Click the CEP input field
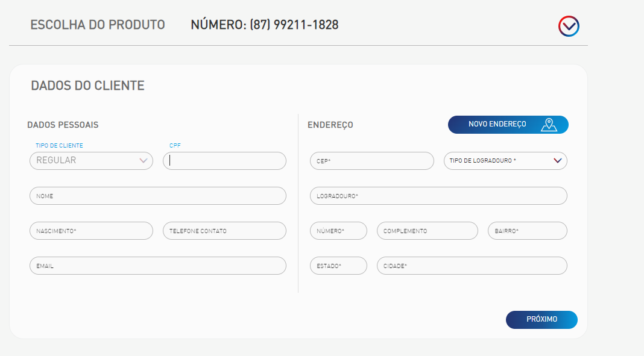This screenshot has height=356, width=644. click(x=371, y=161)
